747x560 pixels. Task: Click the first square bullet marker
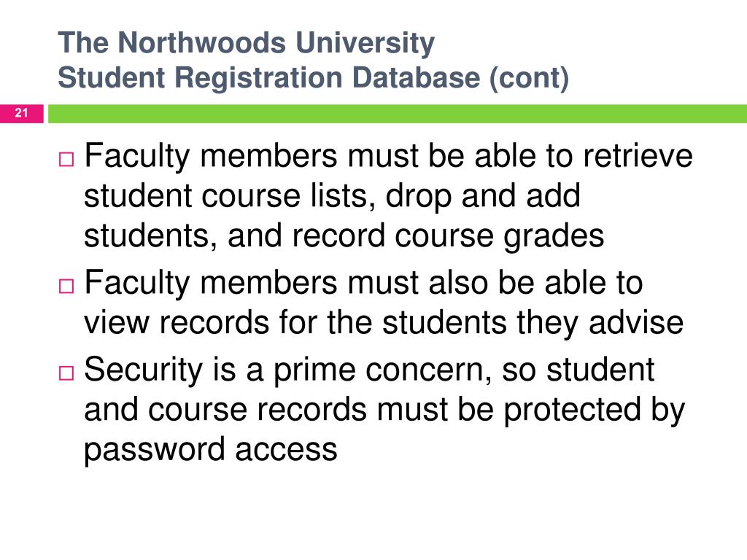coord(66,159)
